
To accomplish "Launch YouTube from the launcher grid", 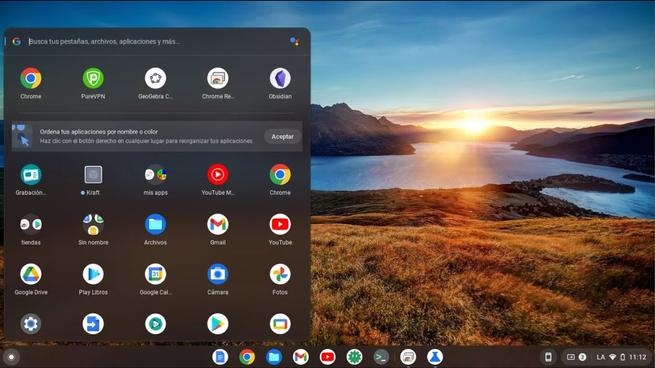I will pyautogui.click(x=280, y=224).
